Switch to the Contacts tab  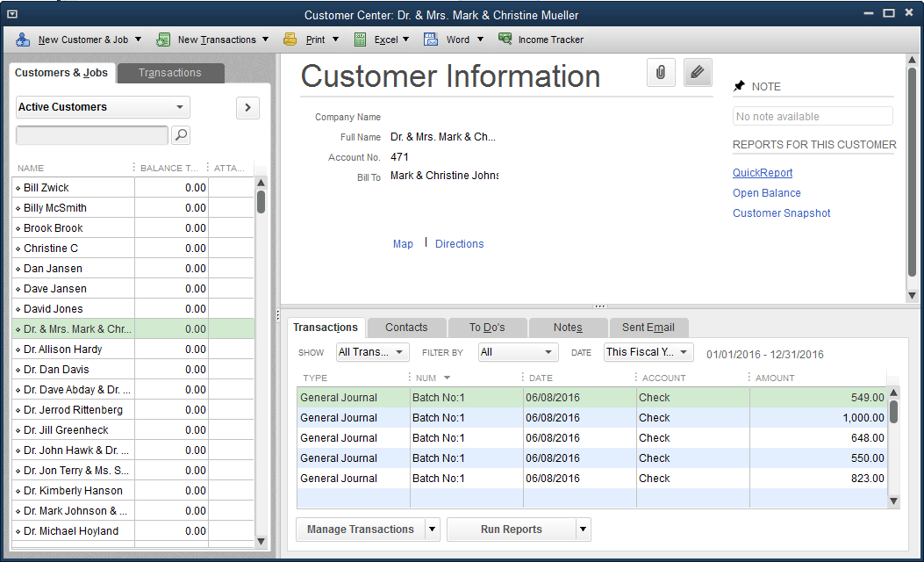(x=406, y=327)
